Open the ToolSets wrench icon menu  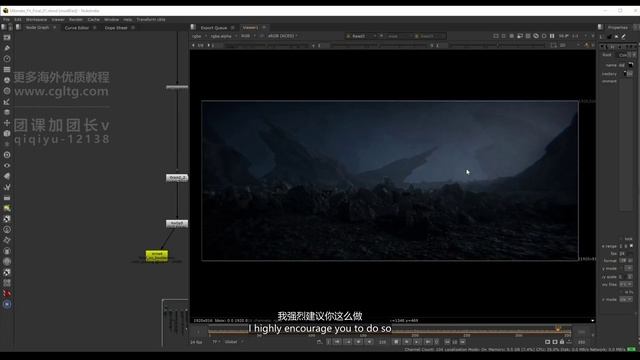pos(7,187)
